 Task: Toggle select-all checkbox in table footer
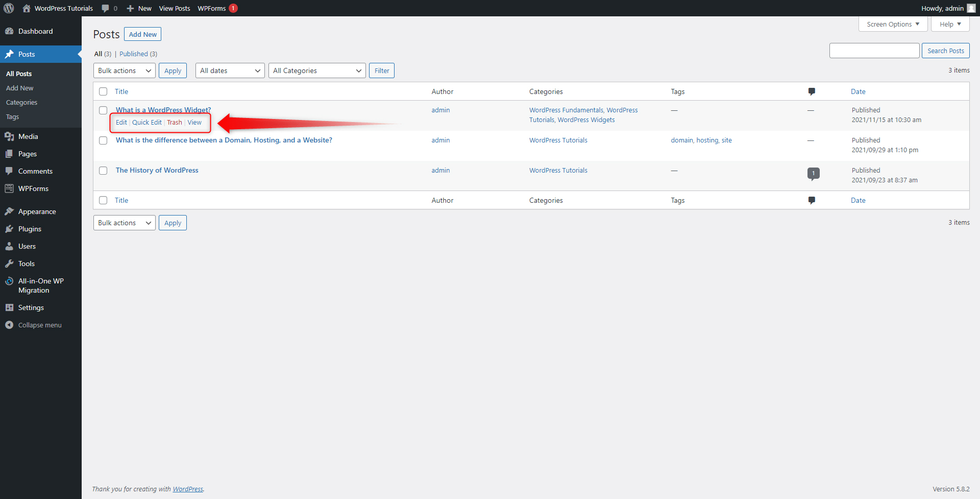pyautogui.click(x=103, y=200)
